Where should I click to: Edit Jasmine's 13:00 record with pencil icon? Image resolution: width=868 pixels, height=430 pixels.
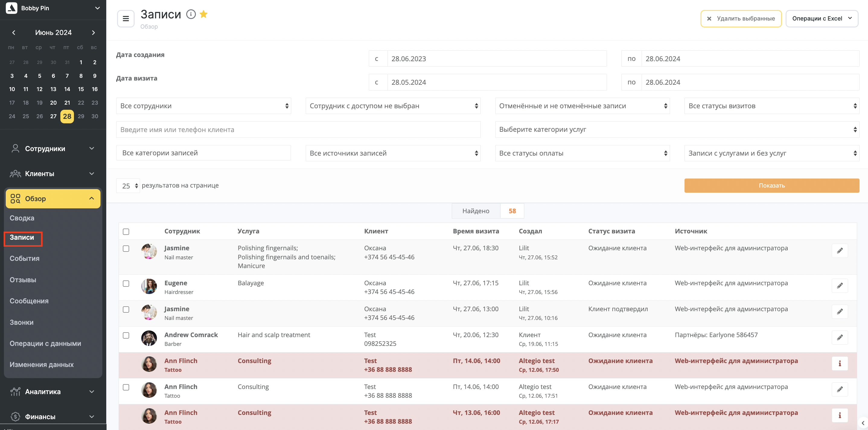840,311
